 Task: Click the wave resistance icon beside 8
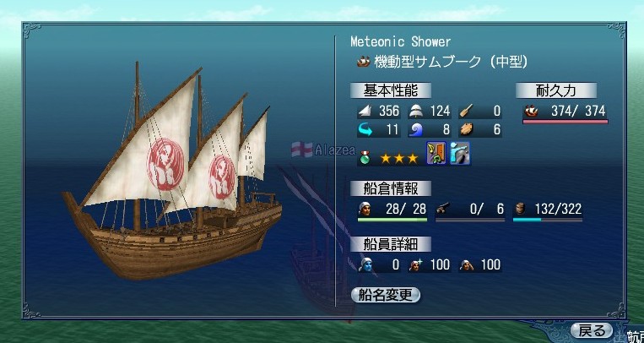415,130
